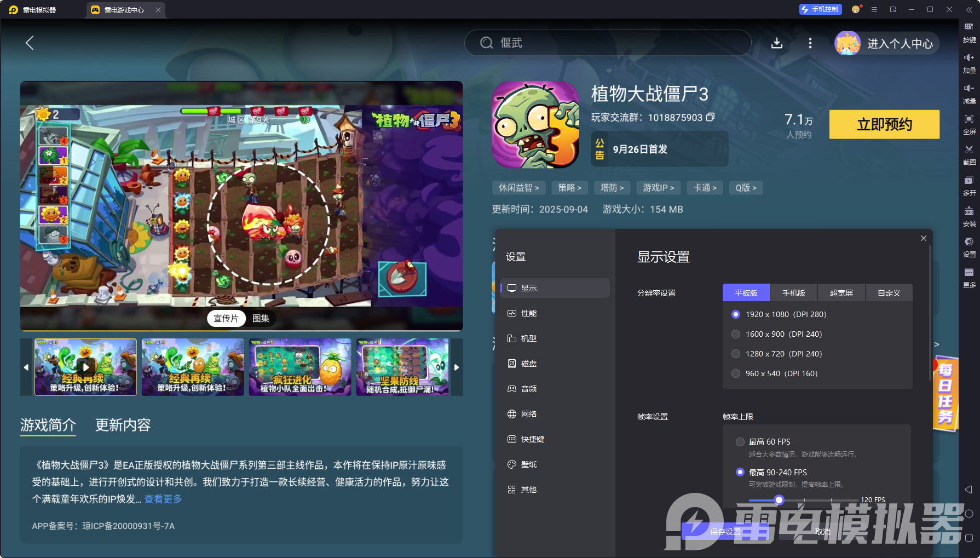980x558 pixels.
Task: Open the 音频 settings section
Action: coord(555,389)
